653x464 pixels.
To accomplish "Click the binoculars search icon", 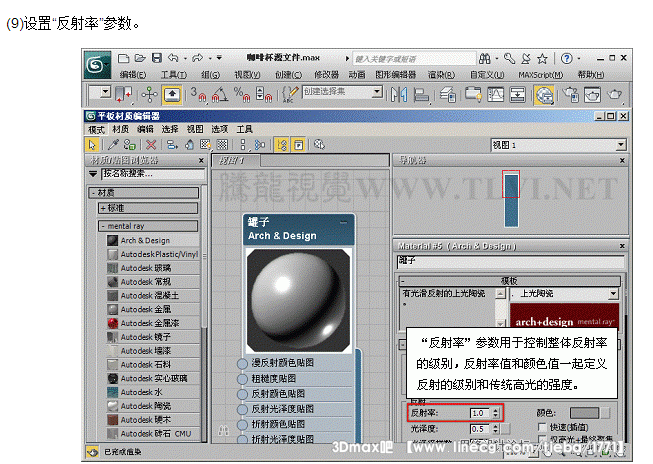I will point(485,59).
